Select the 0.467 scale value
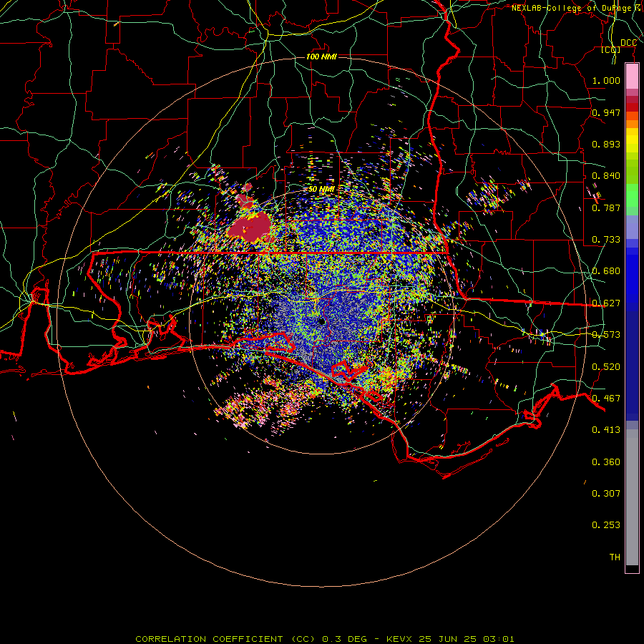The image size is (644, 644). pyautogui.click(x=606, y=399)
